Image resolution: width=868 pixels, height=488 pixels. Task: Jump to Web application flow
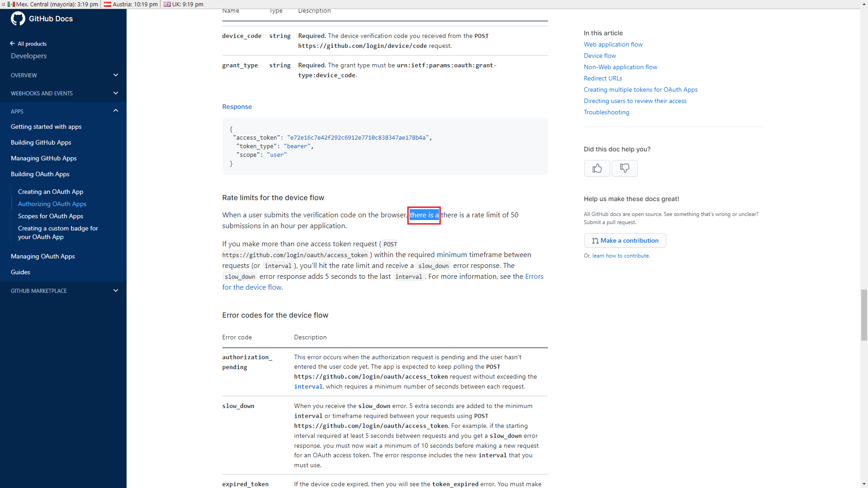pyautogui.click(x=613, y=44)
